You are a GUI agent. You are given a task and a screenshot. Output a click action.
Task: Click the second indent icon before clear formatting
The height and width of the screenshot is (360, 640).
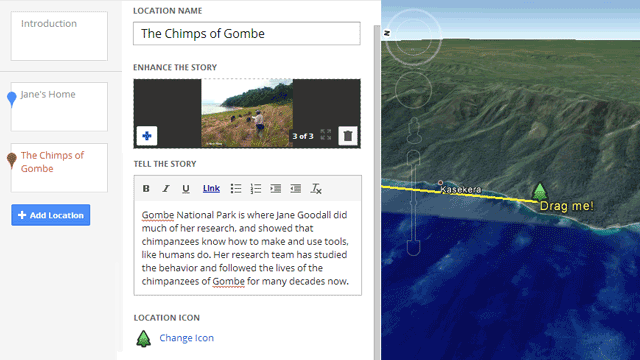pos(296,189)
